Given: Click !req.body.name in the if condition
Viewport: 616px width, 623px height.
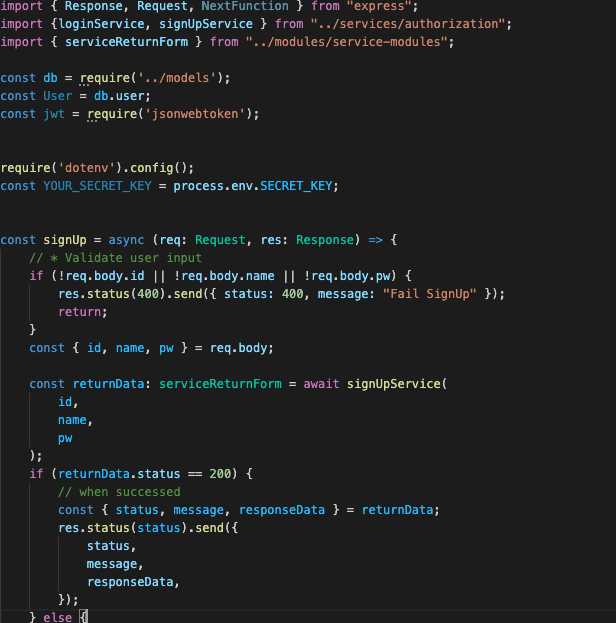Looking at the screenshot, I should (224, 276).
